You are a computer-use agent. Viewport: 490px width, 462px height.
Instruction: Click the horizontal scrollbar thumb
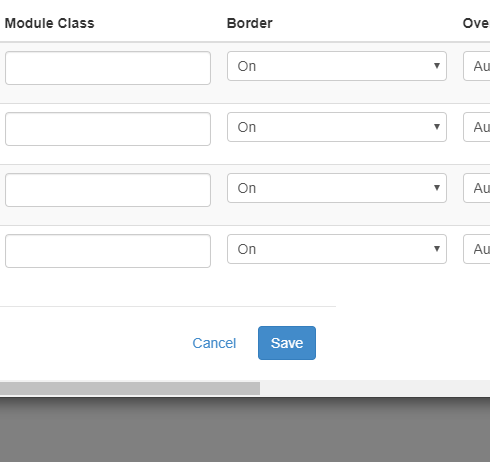tap(130, 388)
